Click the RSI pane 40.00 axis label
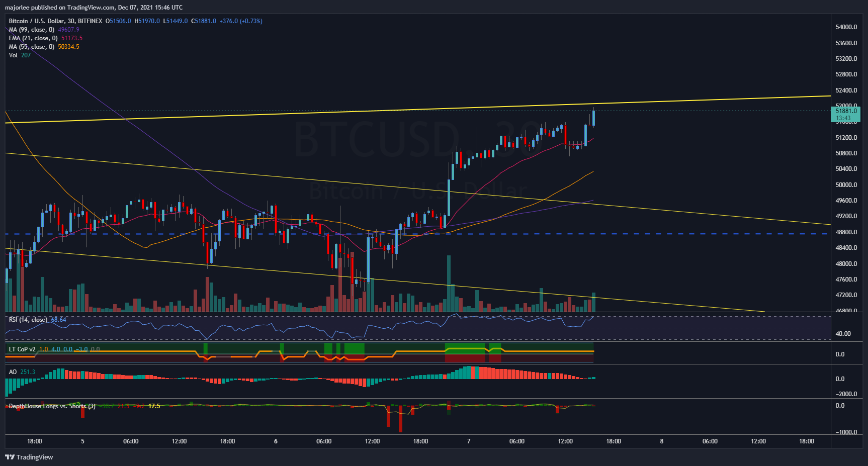The width and height of the screenshot is (868, 466). click(x=843, y=334)
